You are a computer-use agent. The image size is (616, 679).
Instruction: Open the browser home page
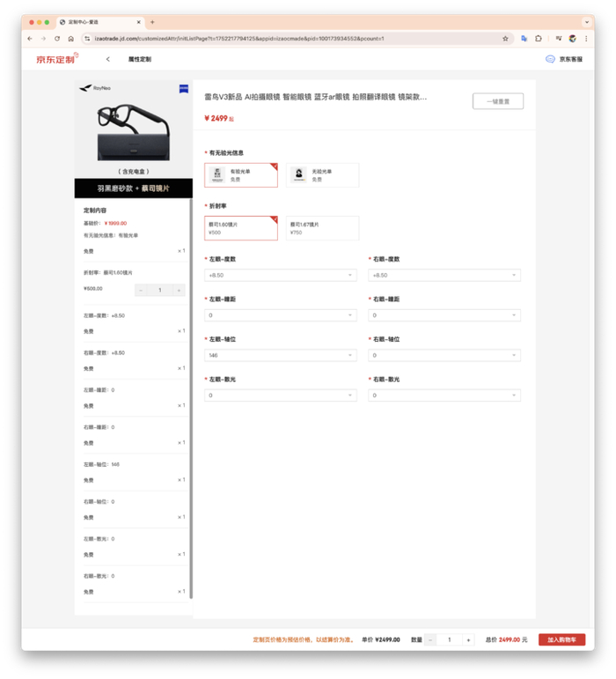pos(71,39)
